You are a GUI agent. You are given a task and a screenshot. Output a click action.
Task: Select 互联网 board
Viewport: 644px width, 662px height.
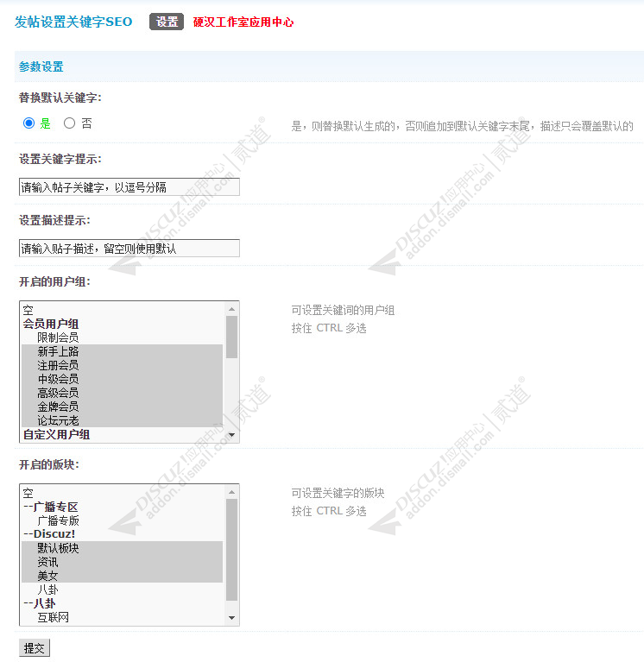(x=122, y=617)
